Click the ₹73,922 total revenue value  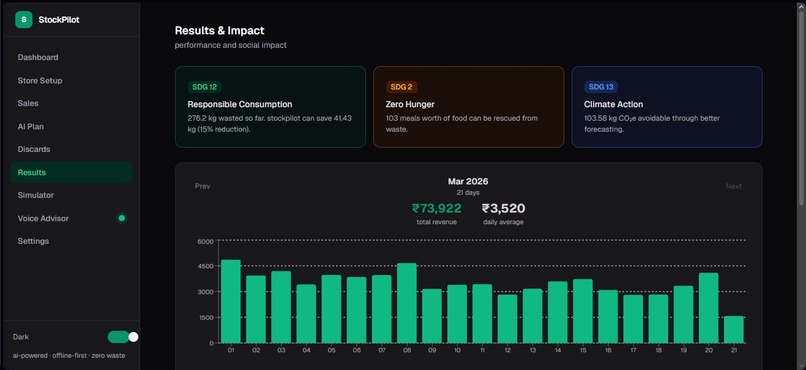point(437,208)
